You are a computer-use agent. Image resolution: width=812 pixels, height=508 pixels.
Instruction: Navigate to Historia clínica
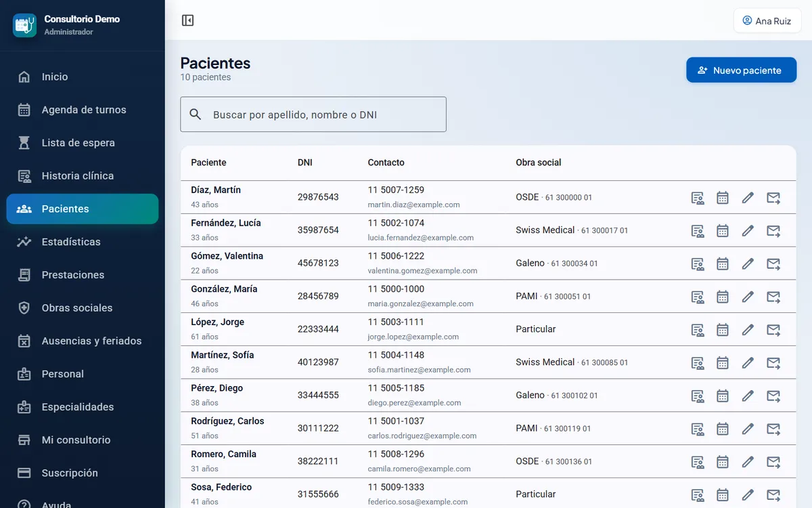(83, 176)
